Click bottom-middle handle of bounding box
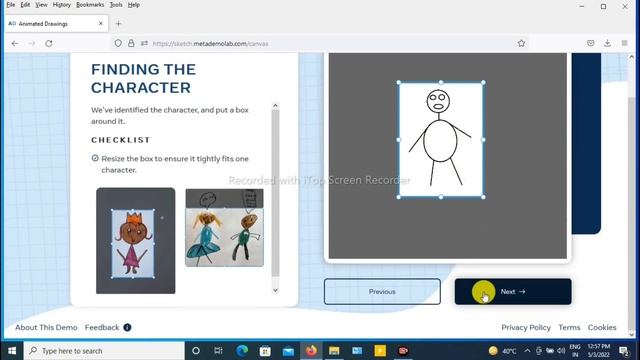640x360 pixels. [x=441, y=197]
